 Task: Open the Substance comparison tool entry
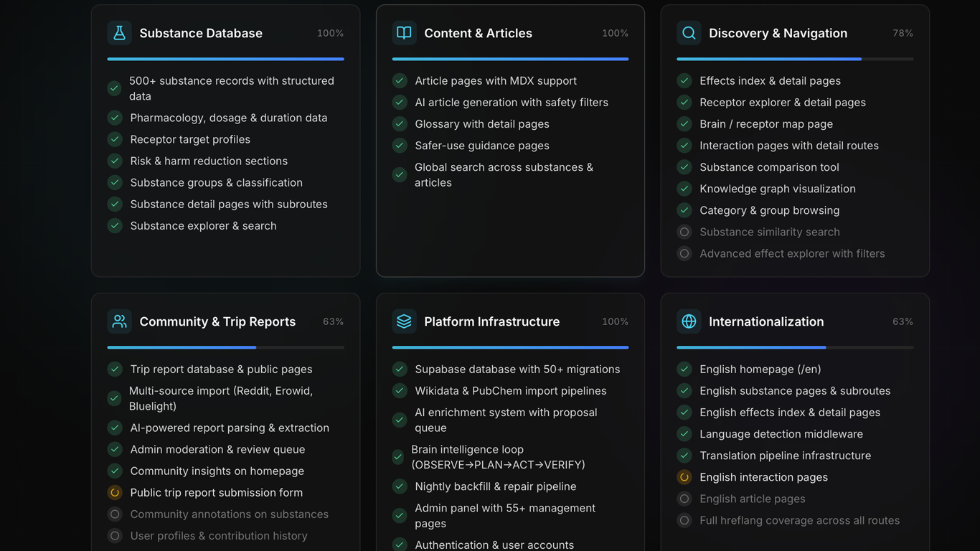pyautogui.click(x=769, y=166)
